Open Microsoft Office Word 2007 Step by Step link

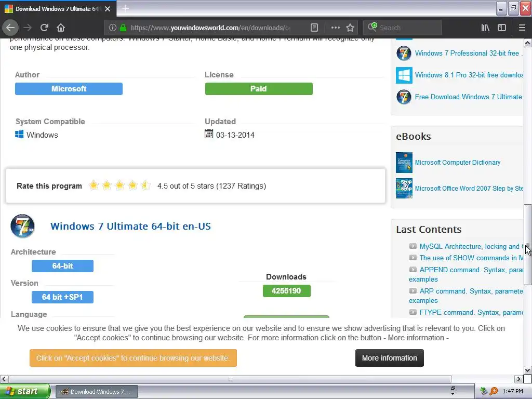[469, 188]
